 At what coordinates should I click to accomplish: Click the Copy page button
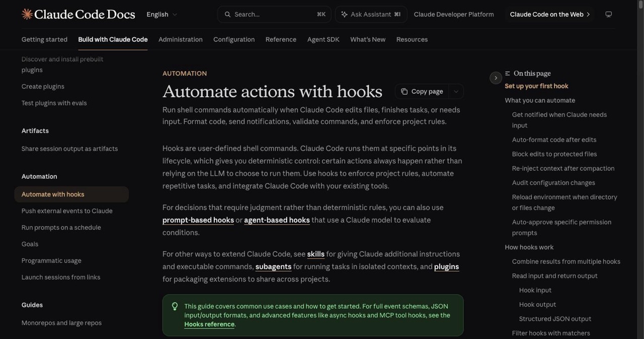[x=422, y=91]
